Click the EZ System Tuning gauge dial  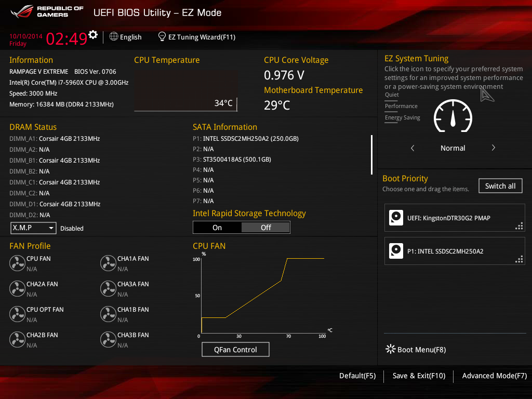(x=453, y=116)
